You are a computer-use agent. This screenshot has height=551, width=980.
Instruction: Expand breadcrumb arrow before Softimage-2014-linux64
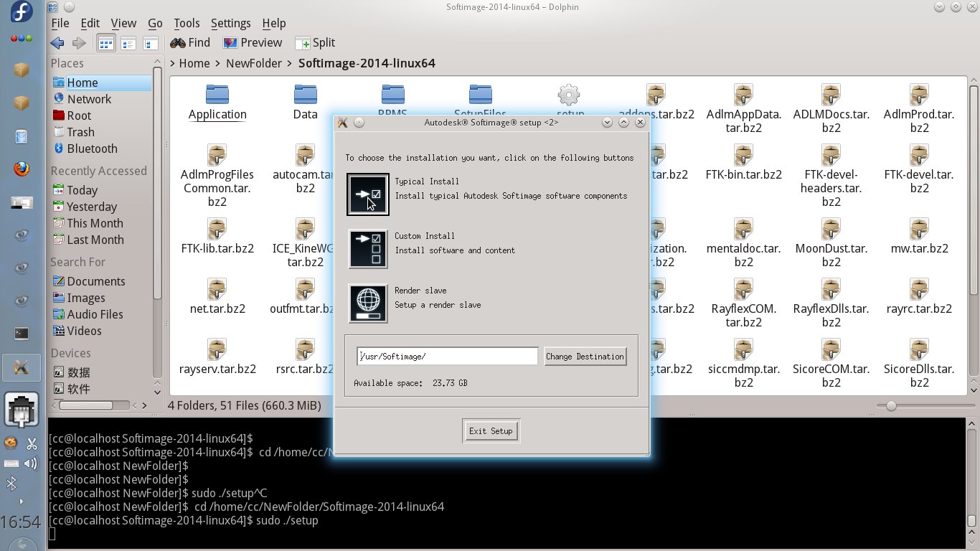[290, 63]
